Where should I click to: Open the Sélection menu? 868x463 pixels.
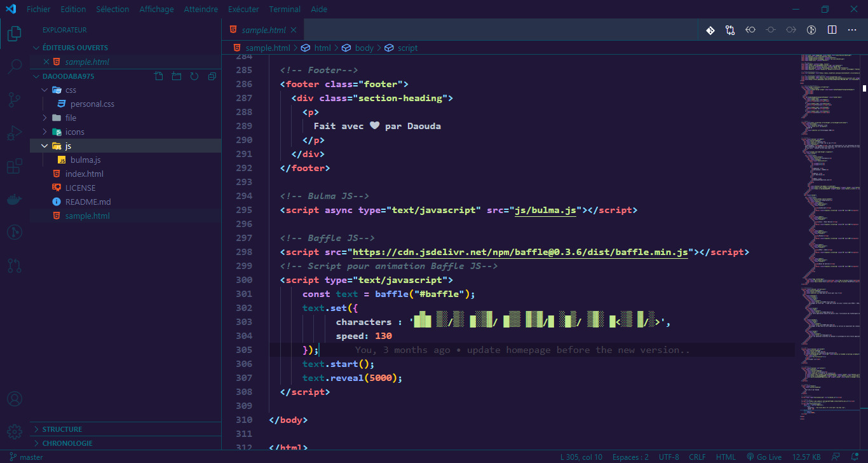pos(112,10)
